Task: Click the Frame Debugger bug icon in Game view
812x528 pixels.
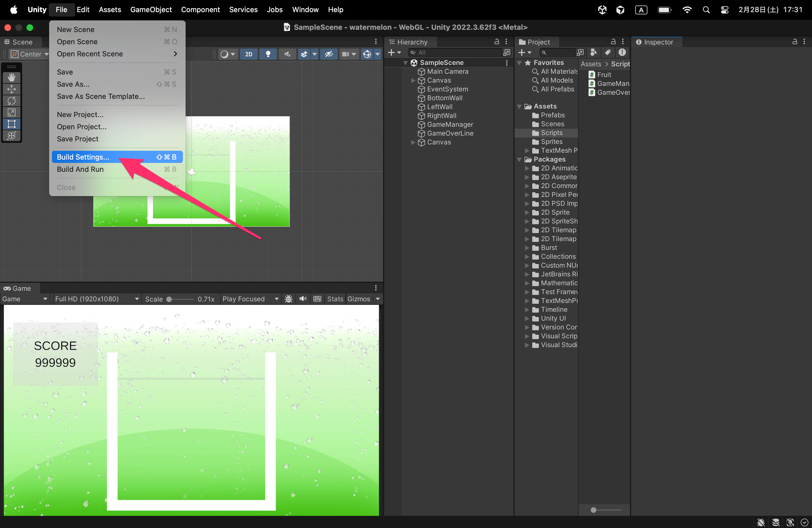Action: click(x=289, y=299)
